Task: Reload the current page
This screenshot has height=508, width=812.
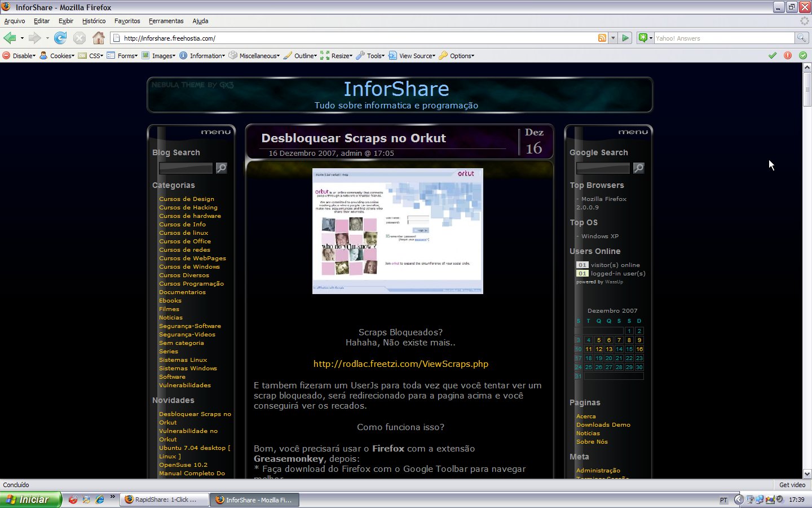Action: pyautogui.click(x=60, y=38)
